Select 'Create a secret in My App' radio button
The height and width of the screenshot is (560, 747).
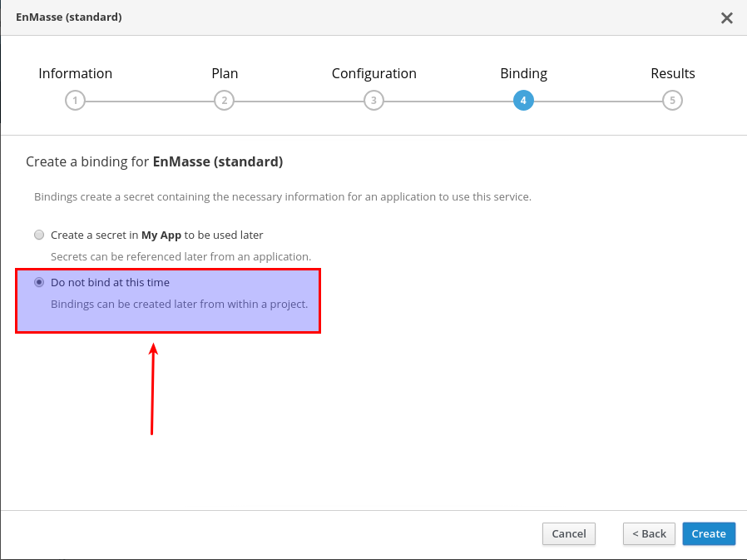point(39,235)
